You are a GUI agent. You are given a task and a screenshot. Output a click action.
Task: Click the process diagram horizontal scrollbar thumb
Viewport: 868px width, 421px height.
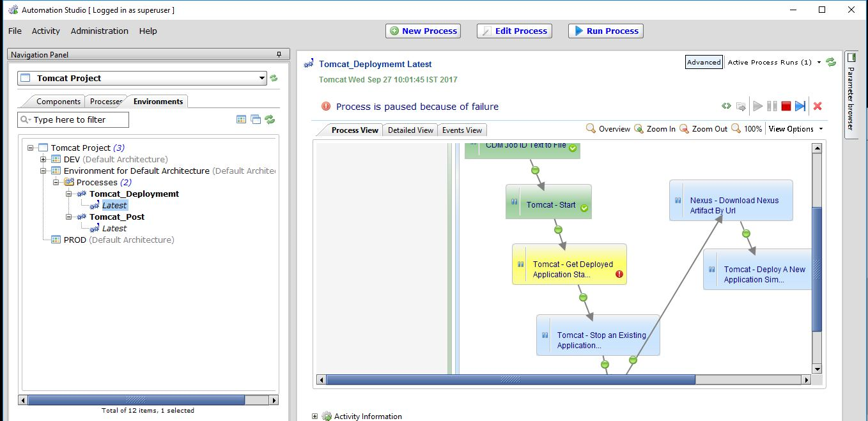[510, 379]
